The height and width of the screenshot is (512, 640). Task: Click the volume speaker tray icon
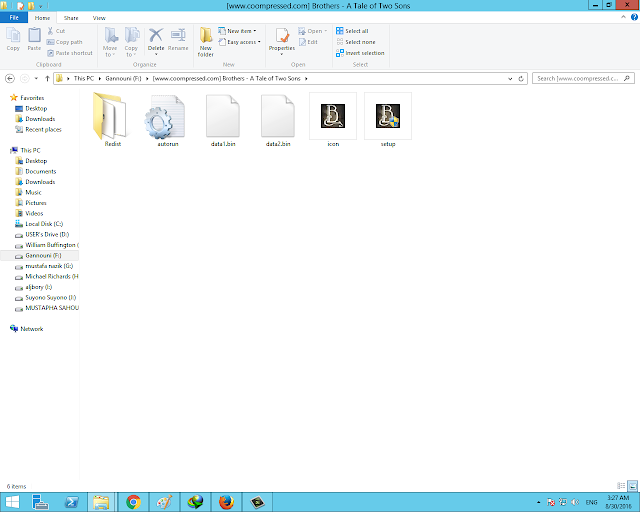[x=576, y=502]
